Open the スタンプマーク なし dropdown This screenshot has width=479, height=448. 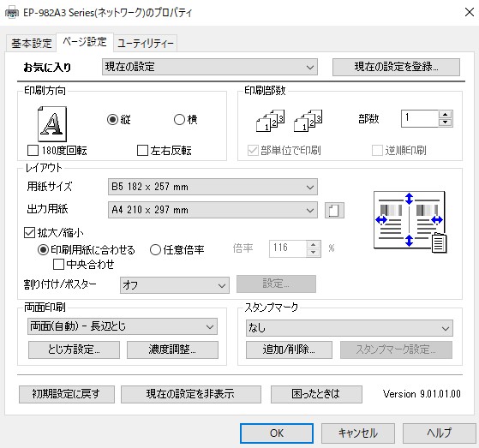tap(349, 328)
